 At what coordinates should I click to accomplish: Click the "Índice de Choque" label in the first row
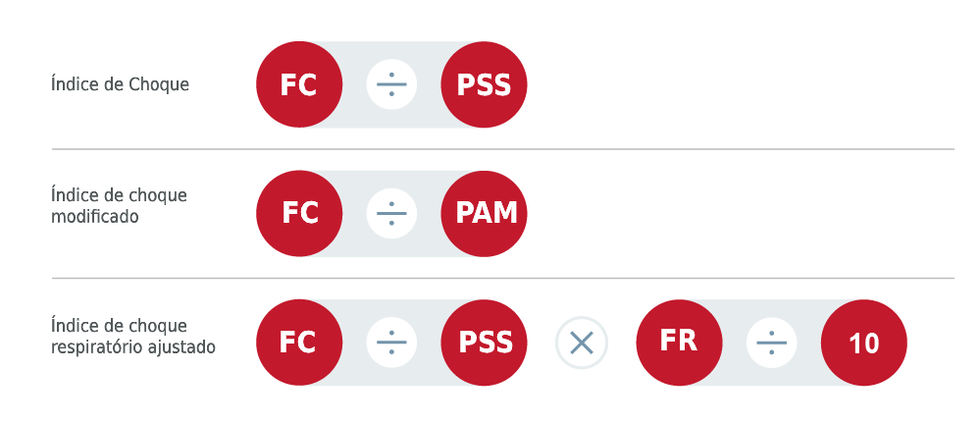(120, 84)
